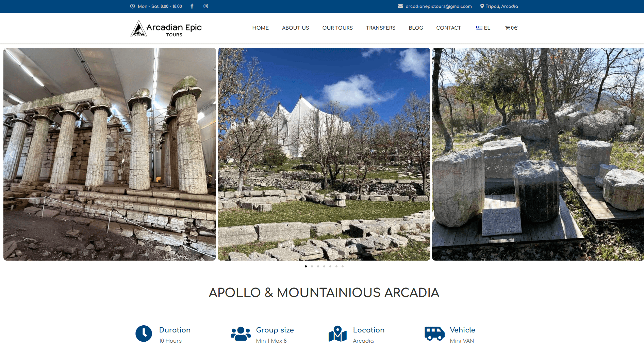Image resolution: width=644 pixels, height=357 pixels.
Task: Click the van icon beside Vehicle
Action: 434,333
